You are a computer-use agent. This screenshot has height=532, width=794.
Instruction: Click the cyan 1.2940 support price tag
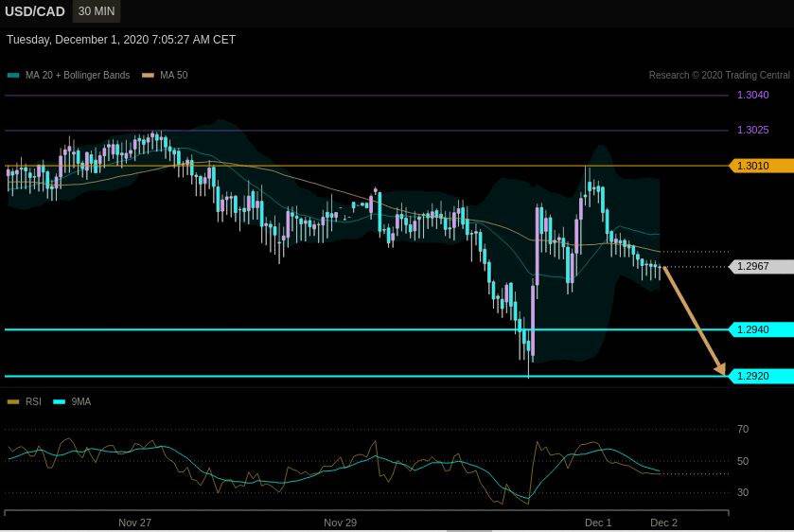761,329
